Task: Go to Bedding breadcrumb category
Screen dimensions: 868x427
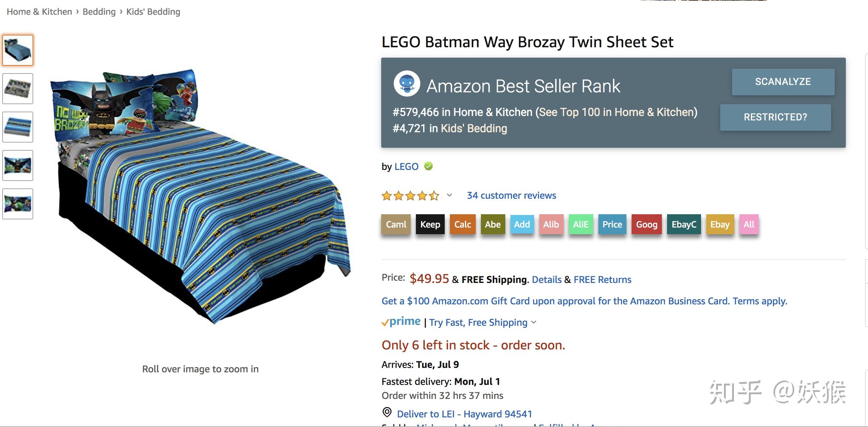Action: click(x=99, y=12)
